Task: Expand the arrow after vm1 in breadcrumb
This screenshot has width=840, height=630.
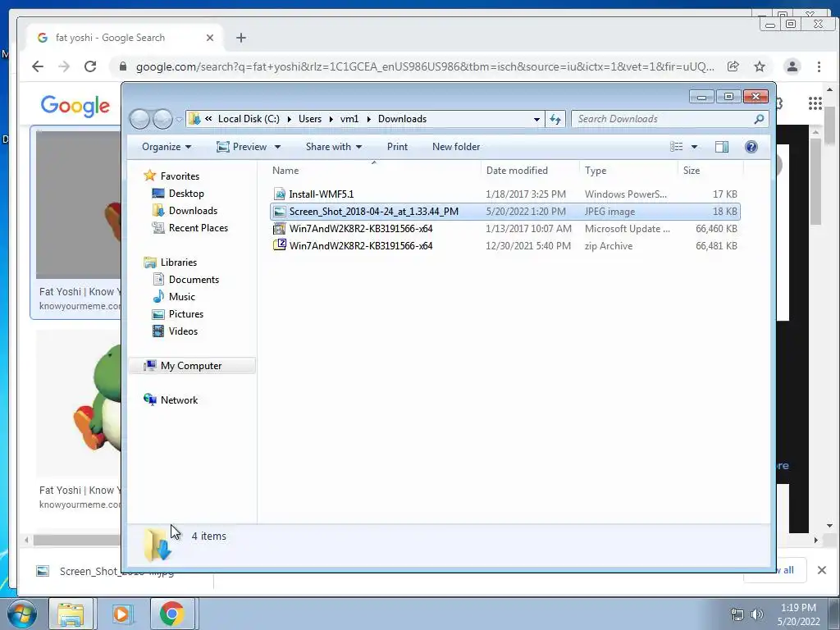Action: 368,119
